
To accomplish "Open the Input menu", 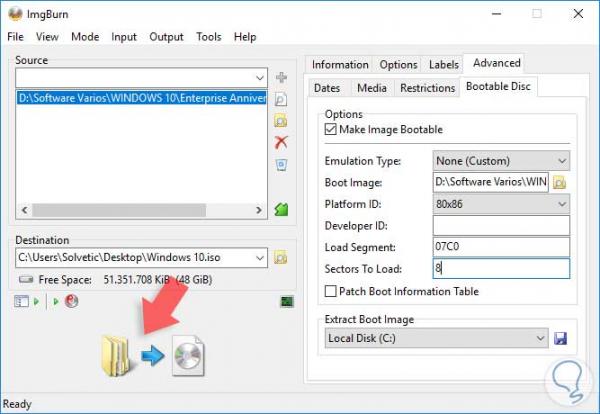I will [x=124, y=37].
